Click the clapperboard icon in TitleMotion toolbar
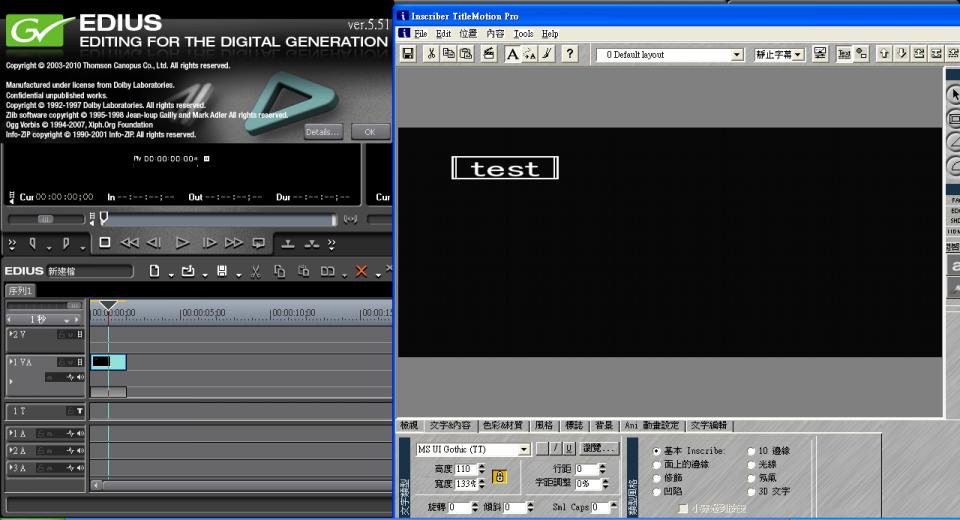This screenshot has width=960, height=520. (x=489, y=54)
